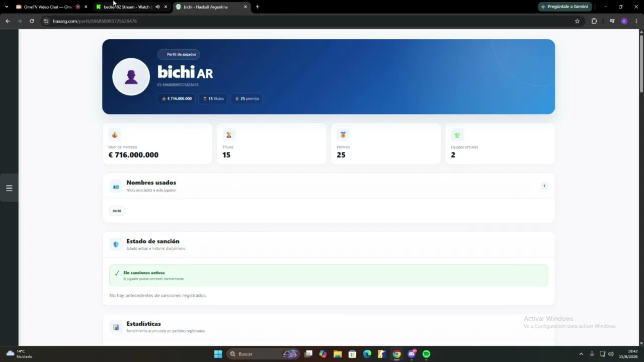Click the bichi AR player name heading
The width and height of the screenshot is (644, 362).
185,72
